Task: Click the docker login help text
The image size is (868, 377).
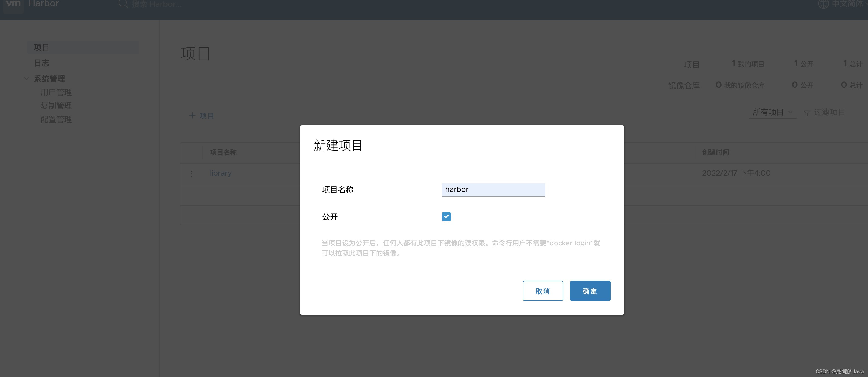Action: point(461,248)
